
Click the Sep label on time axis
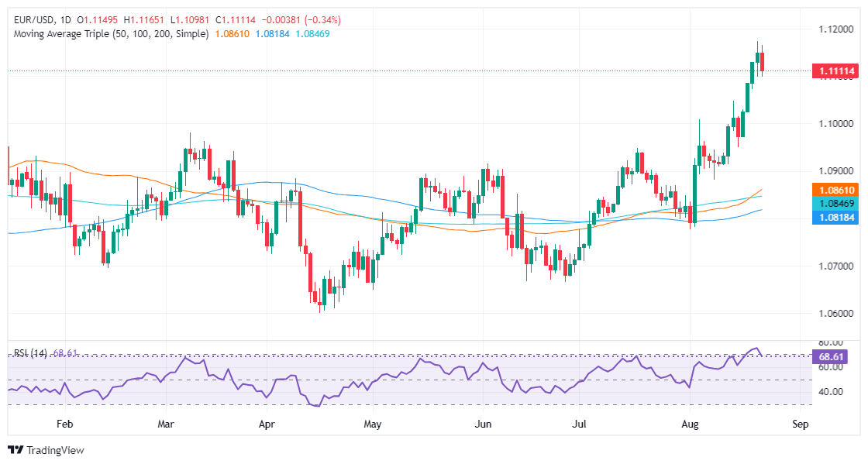click(801, 424)
